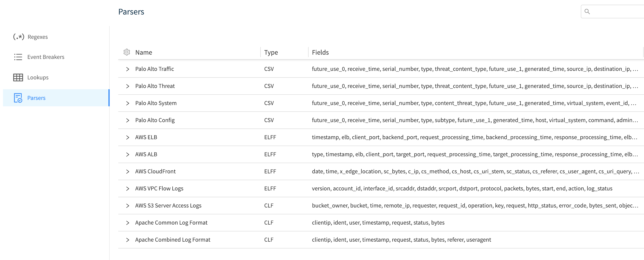Expand the Palo Alto Traffic parser row
The image size is (644, 260).
tap(128, 69)
